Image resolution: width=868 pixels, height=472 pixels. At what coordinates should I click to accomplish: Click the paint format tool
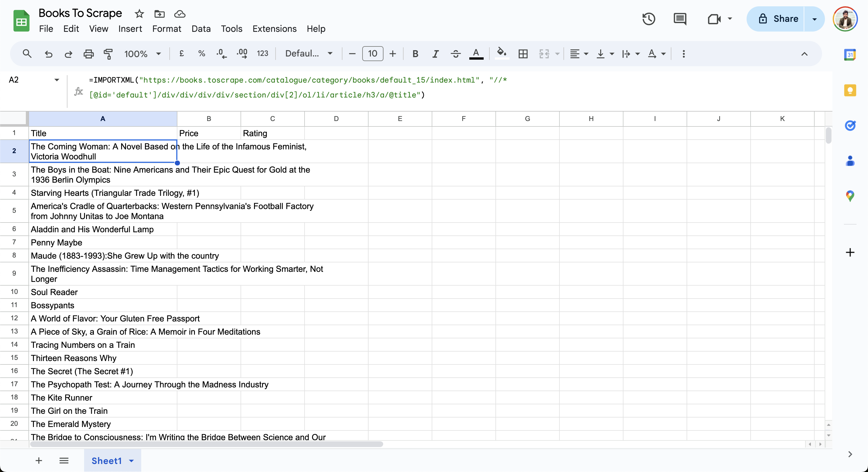(x=108, y=54)
